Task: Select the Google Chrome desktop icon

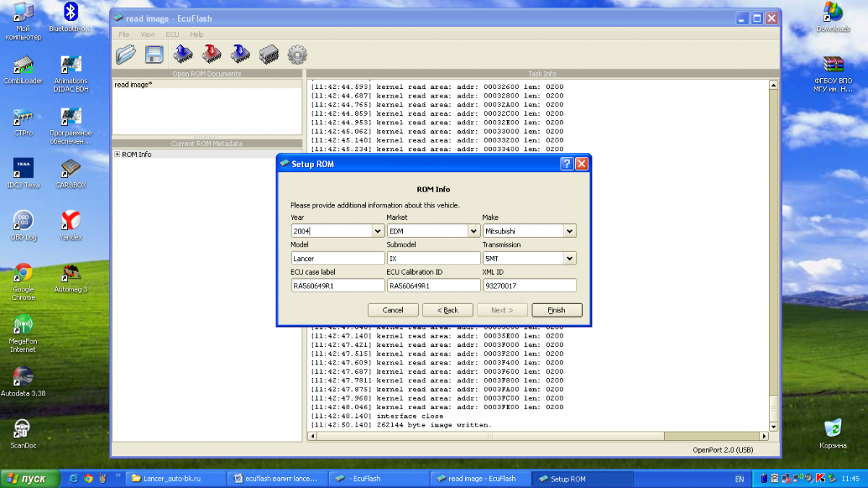Action: click(23, 282)
